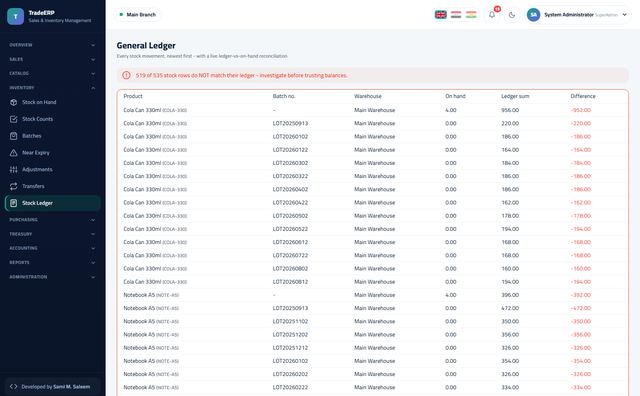Expand the Reports sidebar section

[x=53, y=263]
